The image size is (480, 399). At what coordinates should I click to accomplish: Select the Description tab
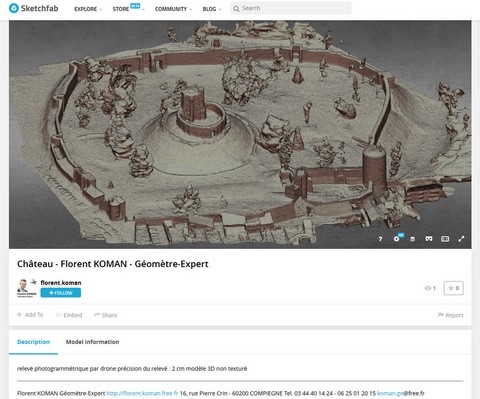33,342
